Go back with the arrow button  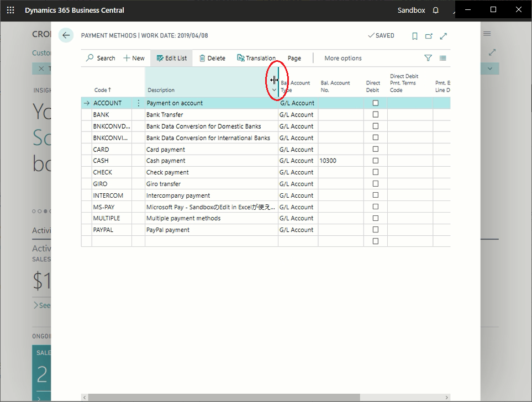pyautogui.click(x=66, y=35)
